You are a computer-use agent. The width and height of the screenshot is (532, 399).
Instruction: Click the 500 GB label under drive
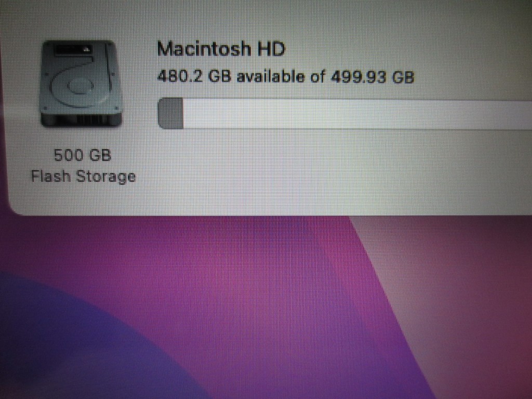83,155
